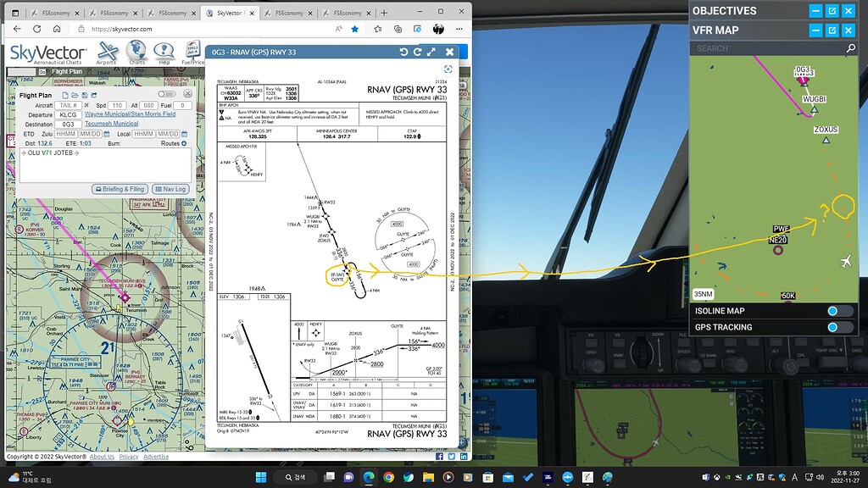Minimize the OBJECTIVES panel
This screenshot has height=488, width=868.
click(815, 10)
